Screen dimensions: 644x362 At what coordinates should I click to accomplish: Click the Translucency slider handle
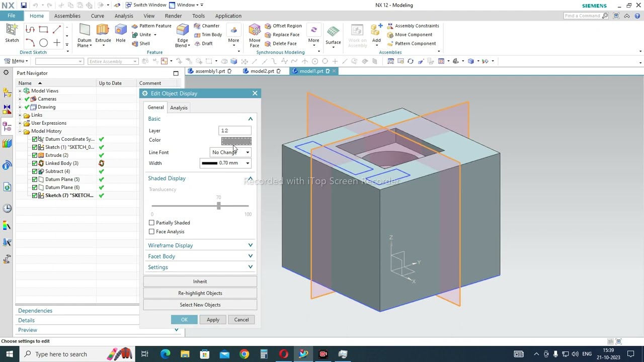pyautogui.click(x=218, y=206)
